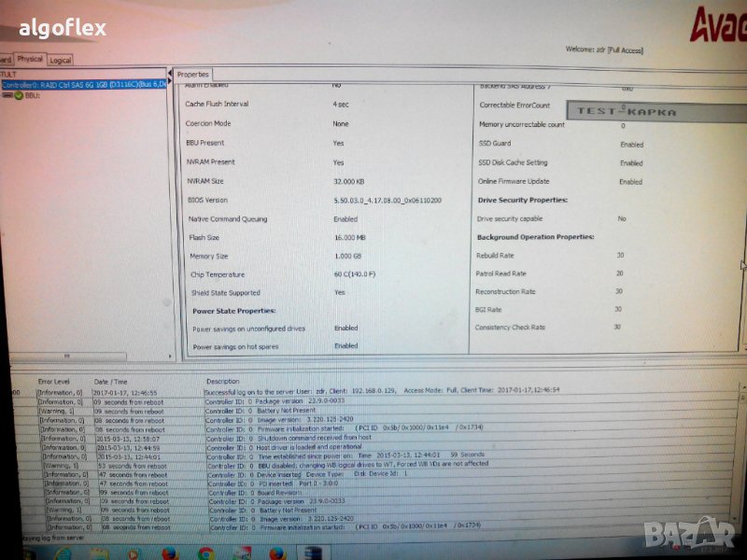Click the Description column header
This screenshot has height=560, width=747.
click(223, 382)
